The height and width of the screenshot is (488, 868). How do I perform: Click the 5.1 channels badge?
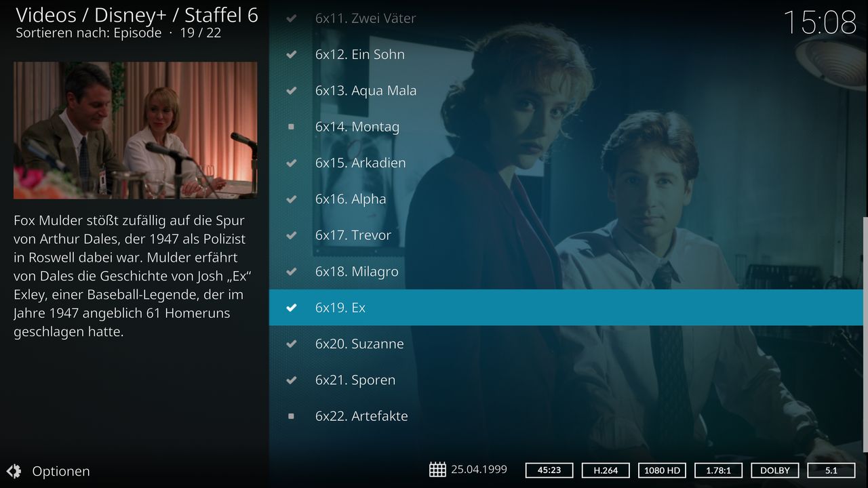tap(831, 470)
